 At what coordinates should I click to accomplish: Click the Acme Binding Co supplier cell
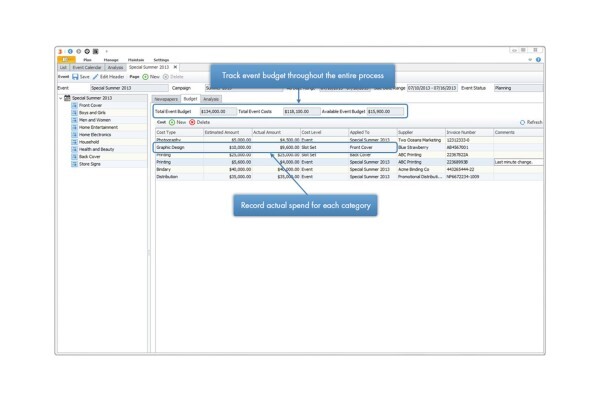(x=421, y=170)
